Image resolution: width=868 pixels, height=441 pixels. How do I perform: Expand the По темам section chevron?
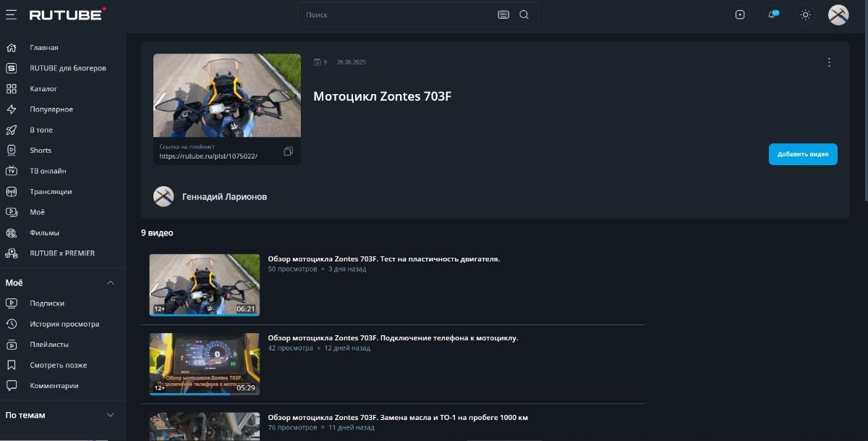111,415
